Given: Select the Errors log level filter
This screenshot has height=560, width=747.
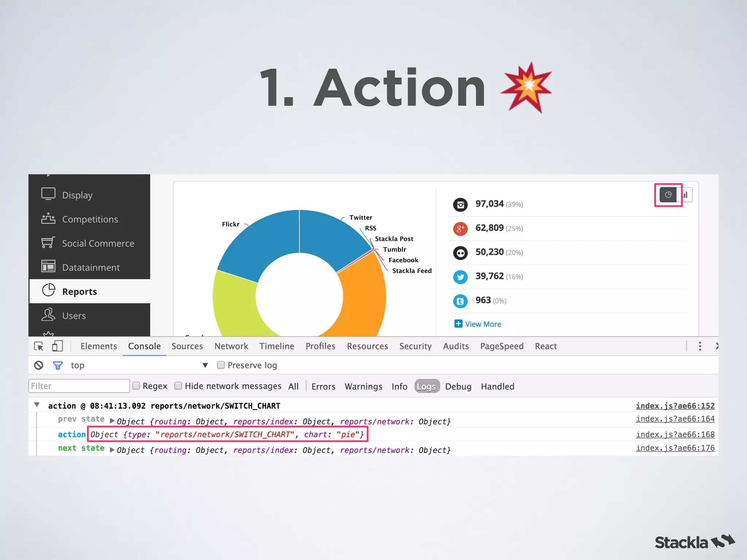Looking at the screenshot, I should pos(323,386).
